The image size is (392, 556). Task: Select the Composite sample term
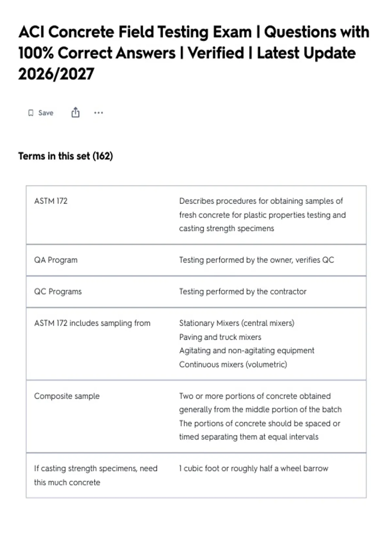pos(67,396)
